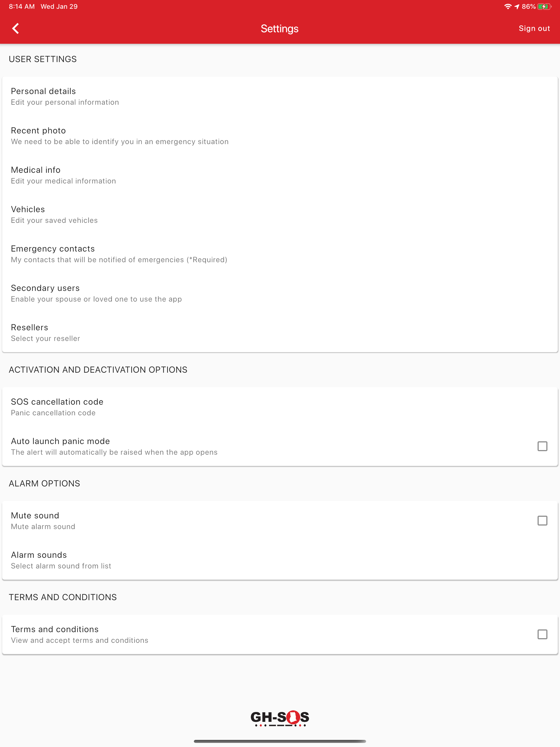Tap the Wi-Fi status icon

(508, 7)
